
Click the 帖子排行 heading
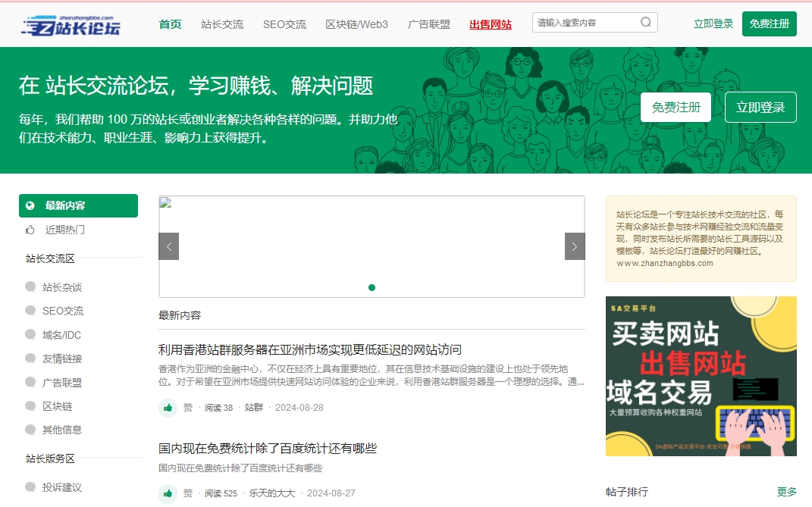pos(627,491)
